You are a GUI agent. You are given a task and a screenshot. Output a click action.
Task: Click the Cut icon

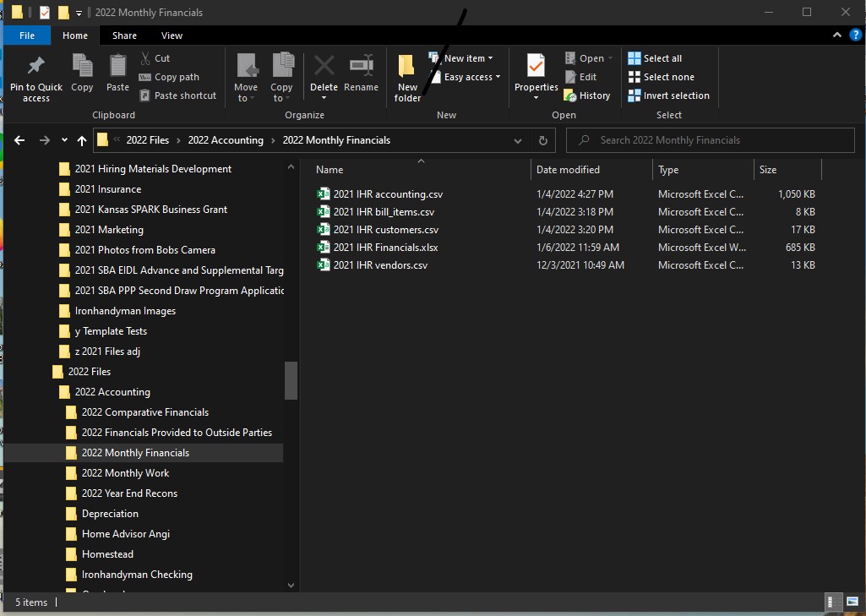146,57
